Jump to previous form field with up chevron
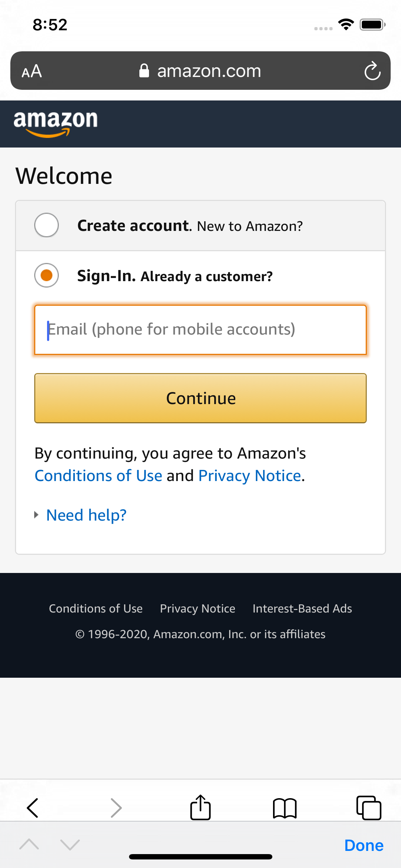 (29, 844)
